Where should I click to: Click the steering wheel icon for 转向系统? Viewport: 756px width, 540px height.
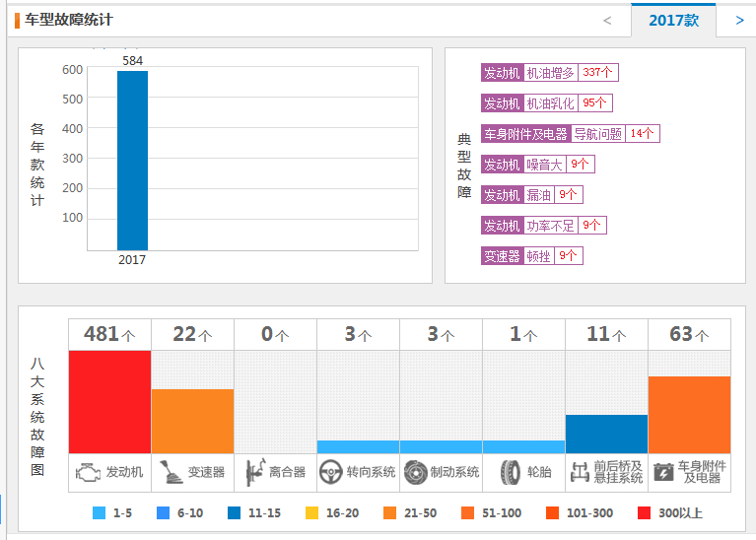(331, 472)
